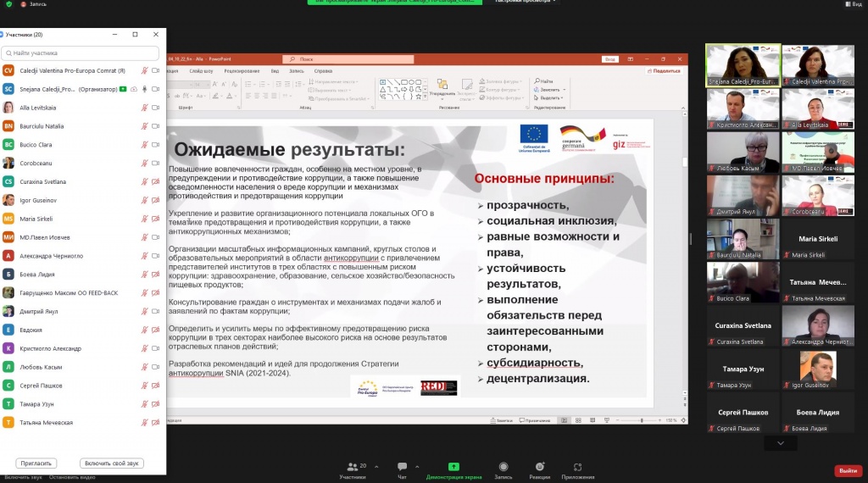The image size is (868, 483).
Task: Open the Вид ribbon tab
Action: tap(275, 71)
